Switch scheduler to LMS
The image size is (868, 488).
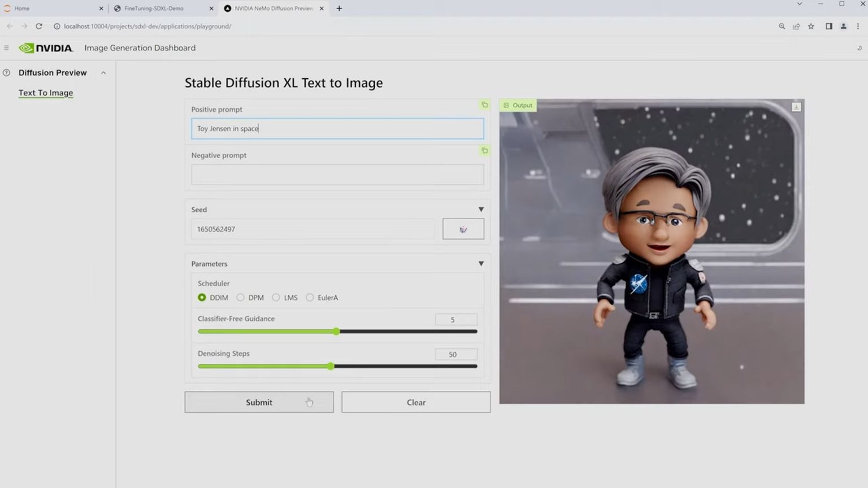[x=276, y=297]
